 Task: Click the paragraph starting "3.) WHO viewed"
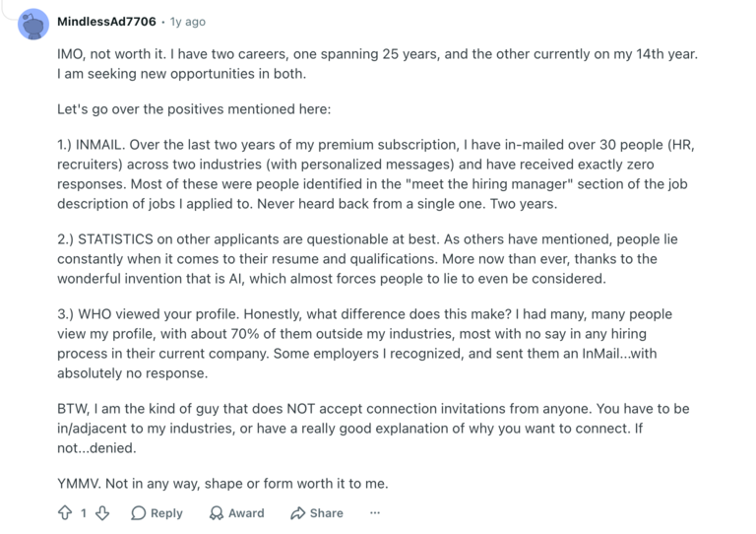(364, 344)
